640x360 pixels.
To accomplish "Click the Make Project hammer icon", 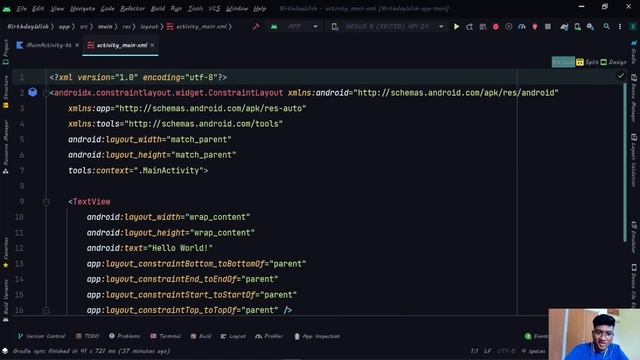I will 256,27.
